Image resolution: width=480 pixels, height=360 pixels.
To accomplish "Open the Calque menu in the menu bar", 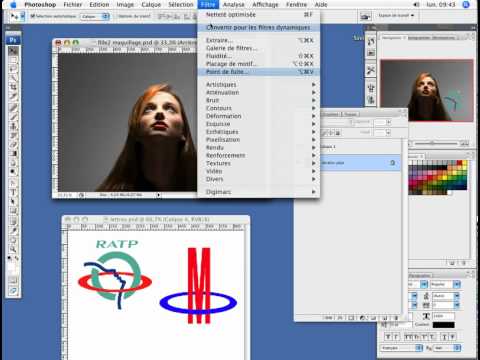I will click(x=151, y=5).
